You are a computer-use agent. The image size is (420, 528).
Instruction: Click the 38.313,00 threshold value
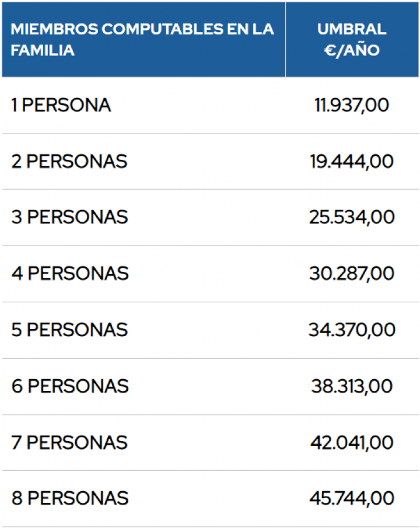click(352, 386)
